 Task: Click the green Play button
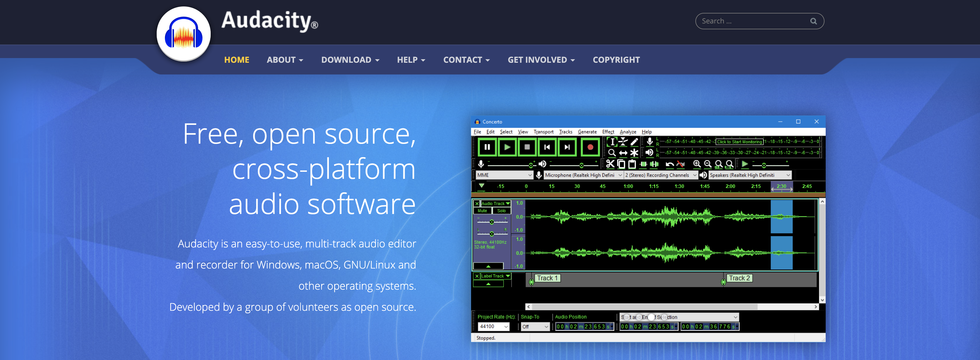click(x=507, y=147)
